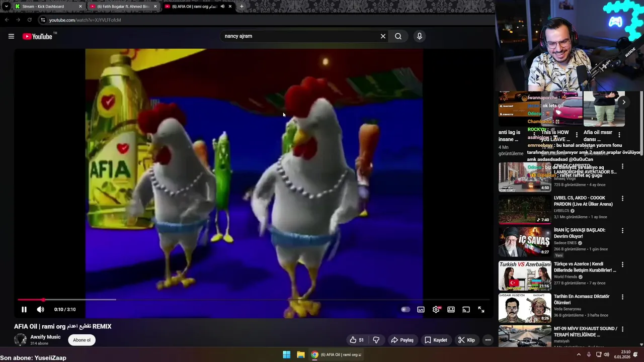644x362 pixels.
Task: Open more actions three-dot button under video
Action: click(x=488, y=340)
